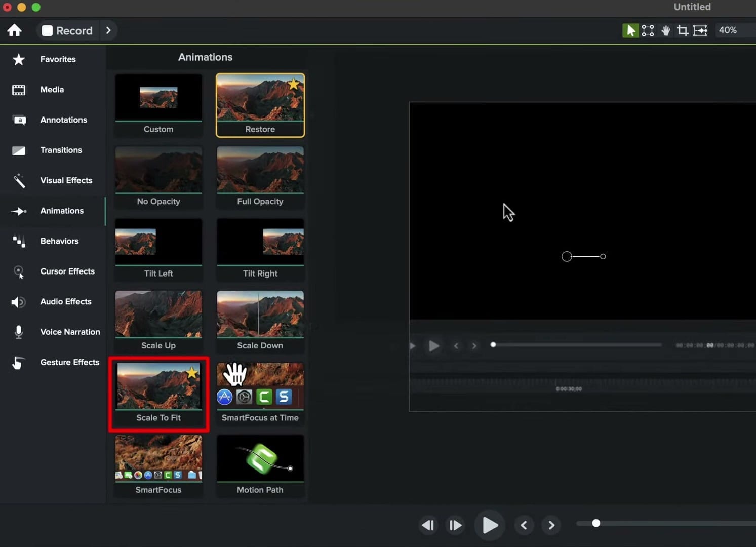Switch to Edit handles mode in the toolbar
This screenshot has height=547, width=756.
click(x=648, y=30)
